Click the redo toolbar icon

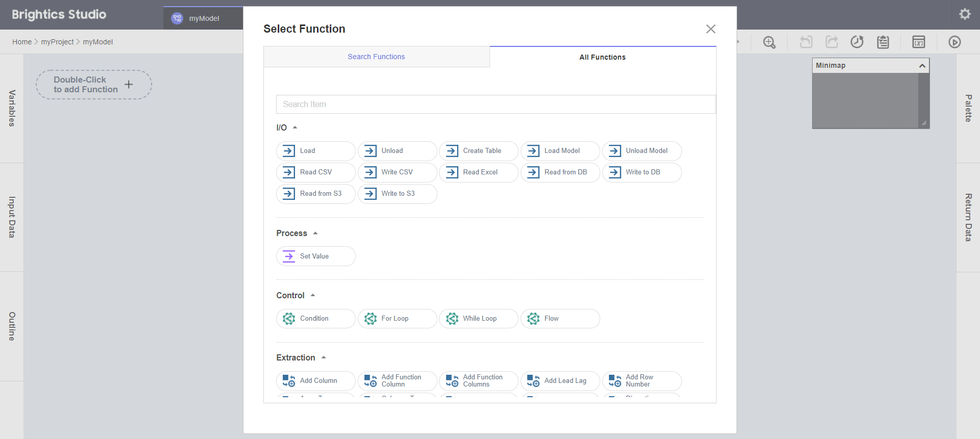tap(832, 42)
